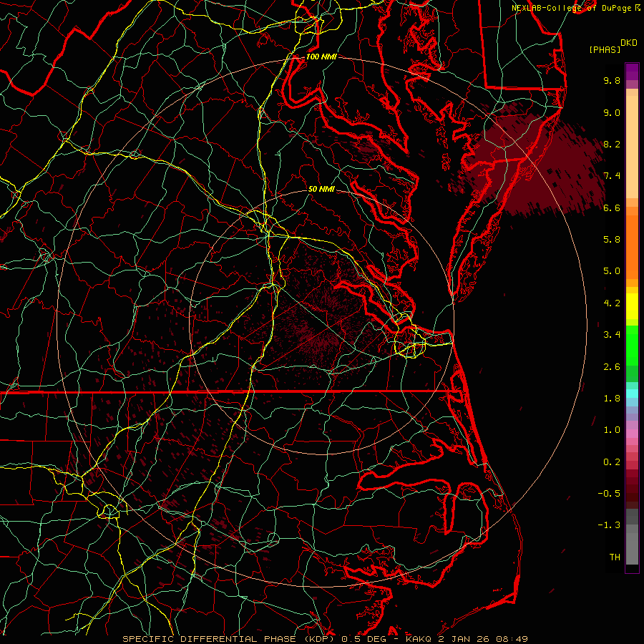Image resolution: width=644 pixels, height=644 pixels.
Task: Pick the yellow color bar segment
Action: [x=632, y=306]
